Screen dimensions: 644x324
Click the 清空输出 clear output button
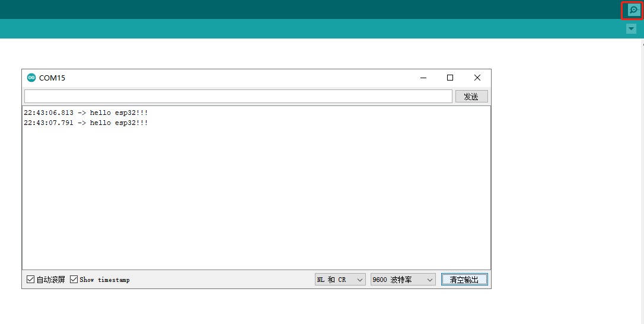pos(464,280)
